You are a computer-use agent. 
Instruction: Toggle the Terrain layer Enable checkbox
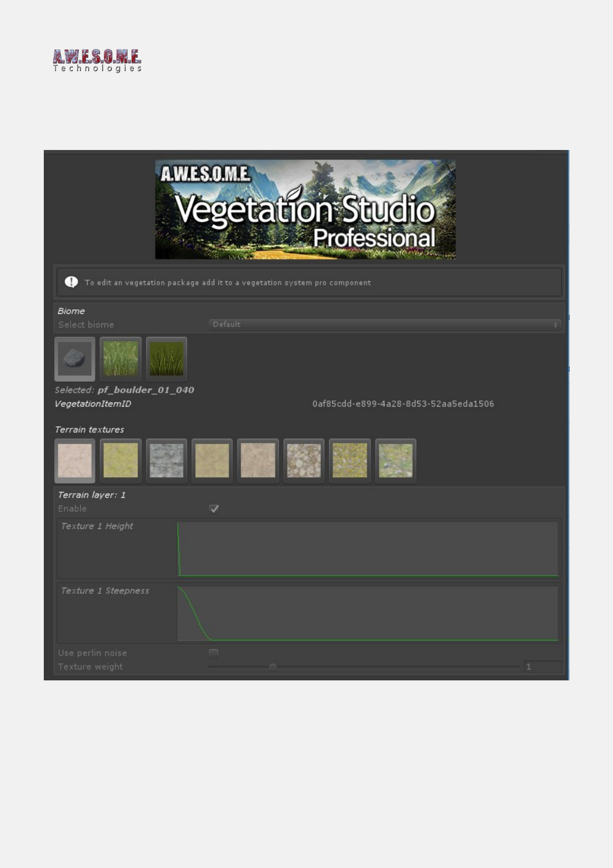pos(214,509)
